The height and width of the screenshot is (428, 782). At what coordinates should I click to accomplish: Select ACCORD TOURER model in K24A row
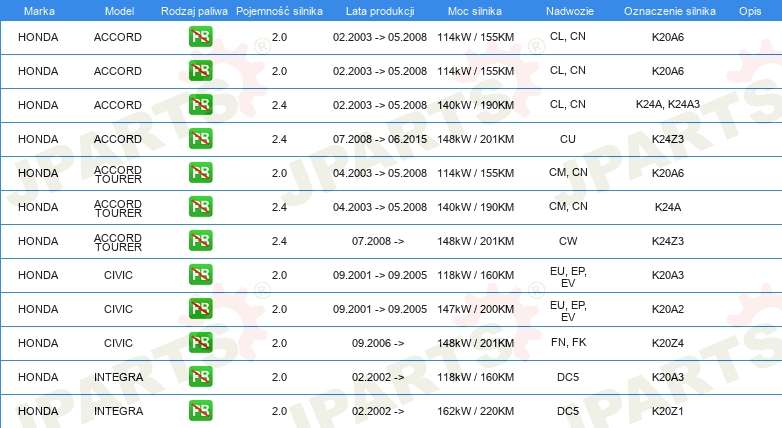click(x=118, y=208)
